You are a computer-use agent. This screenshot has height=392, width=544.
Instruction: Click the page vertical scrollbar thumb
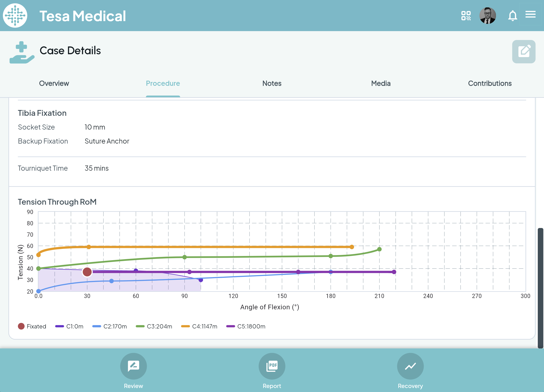[x=540, y=288]
